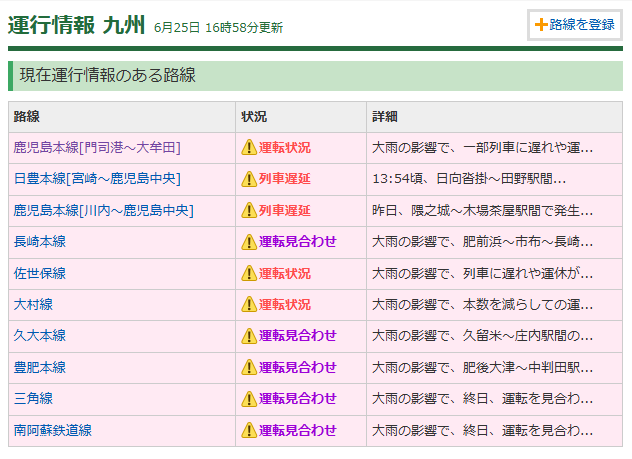Open the 長崎本線 line link
The image size is (632, 459).
click(x=40, y=241)
